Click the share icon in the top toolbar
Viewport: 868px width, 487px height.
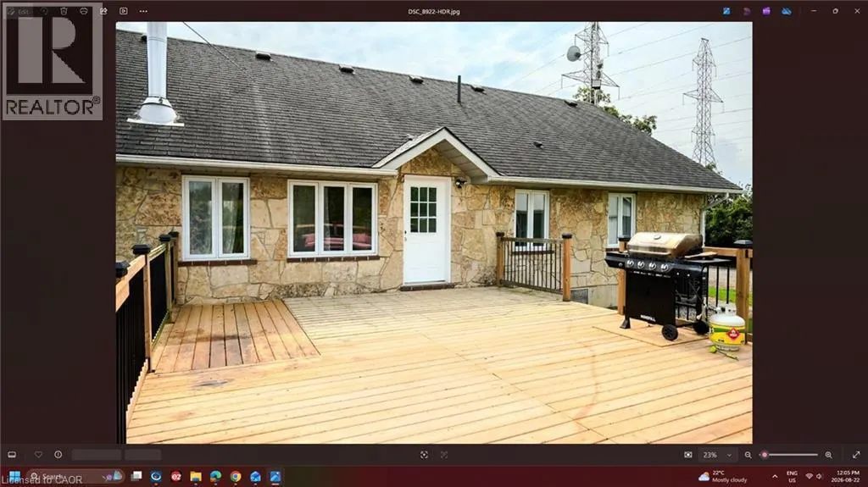[x=103, y=11]
